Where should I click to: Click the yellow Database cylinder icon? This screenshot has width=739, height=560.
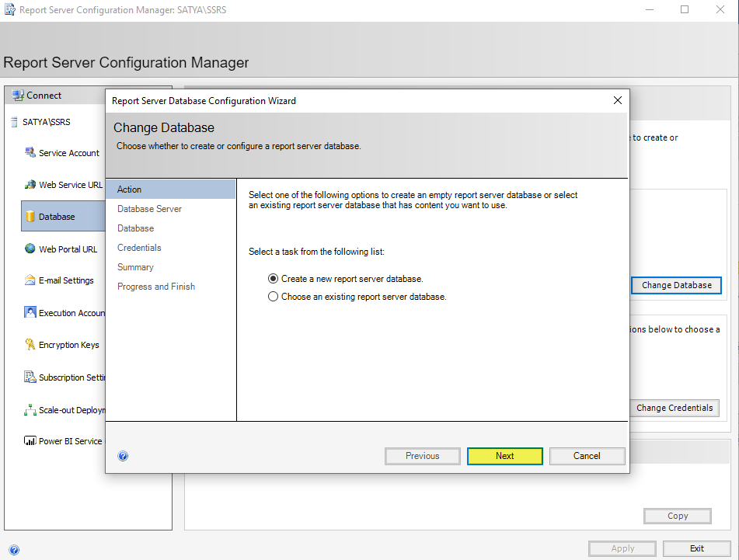[30, 217]
